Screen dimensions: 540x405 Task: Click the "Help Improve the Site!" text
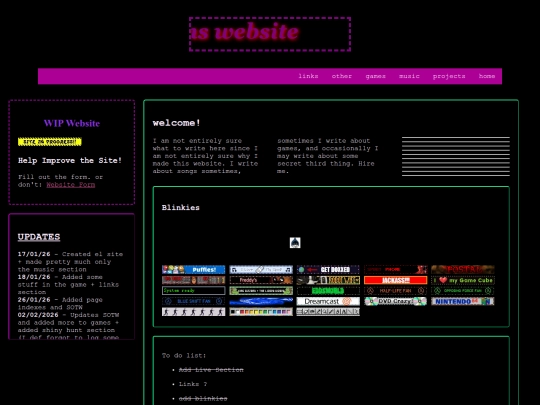(70, 160)
